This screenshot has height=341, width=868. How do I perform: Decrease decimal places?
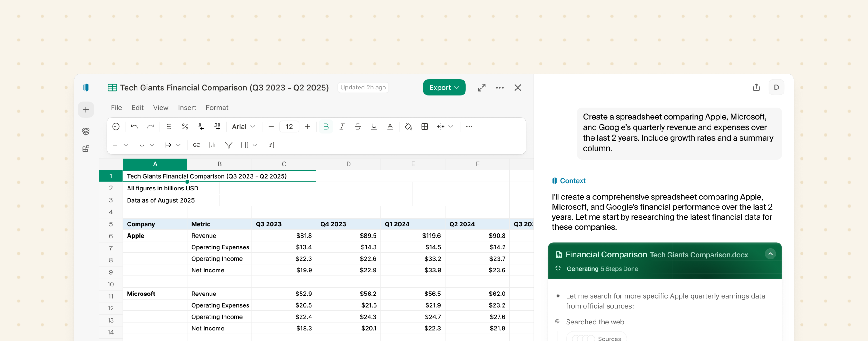tap(201, 127)
